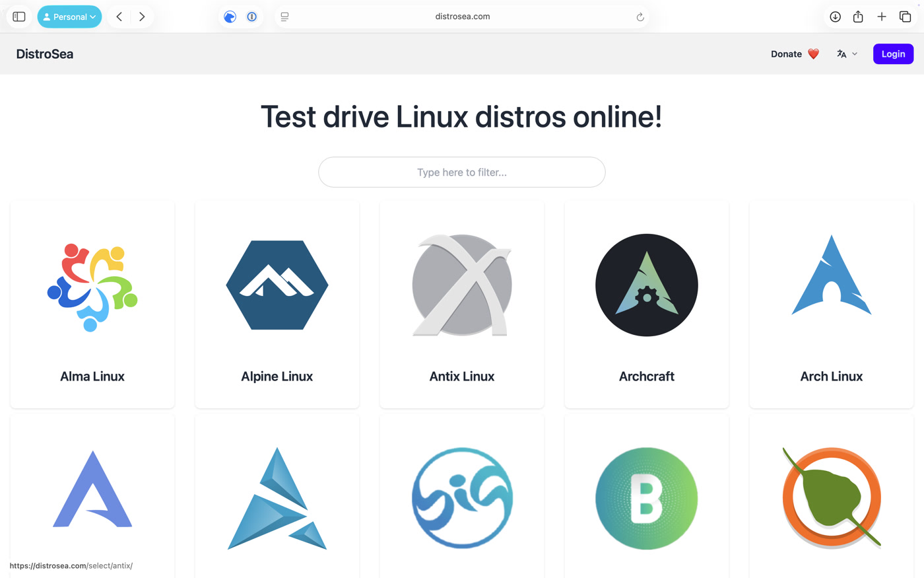The height and width of the screenshot is (578, 924).
Task: Show the Reader view page menu icon
Action: [284, 17]
